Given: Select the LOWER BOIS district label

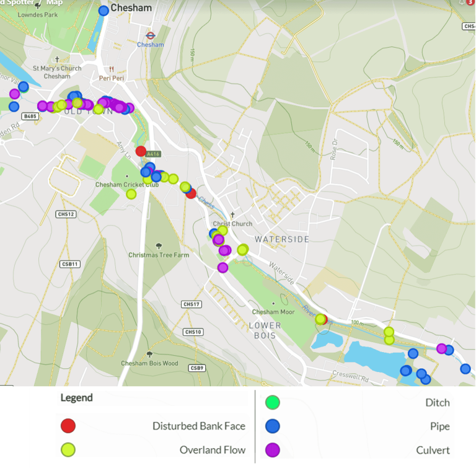Looking at the screenshot, I should pyautogui.click(x=265, y=330).
